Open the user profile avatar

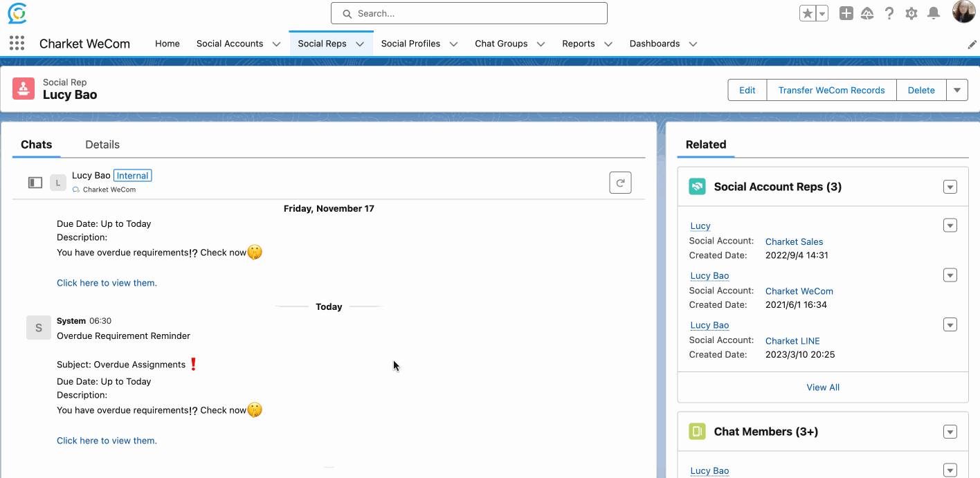[963, 12]
